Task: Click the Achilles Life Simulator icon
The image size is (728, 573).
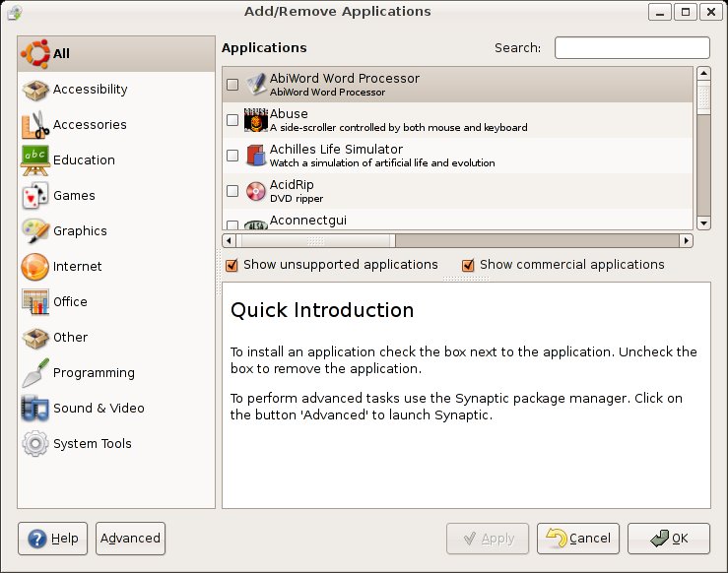Action: pyautogui.click(x=256, y=156)
